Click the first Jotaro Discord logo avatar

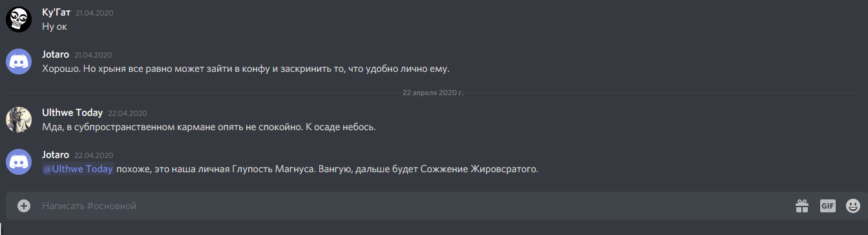19,62
